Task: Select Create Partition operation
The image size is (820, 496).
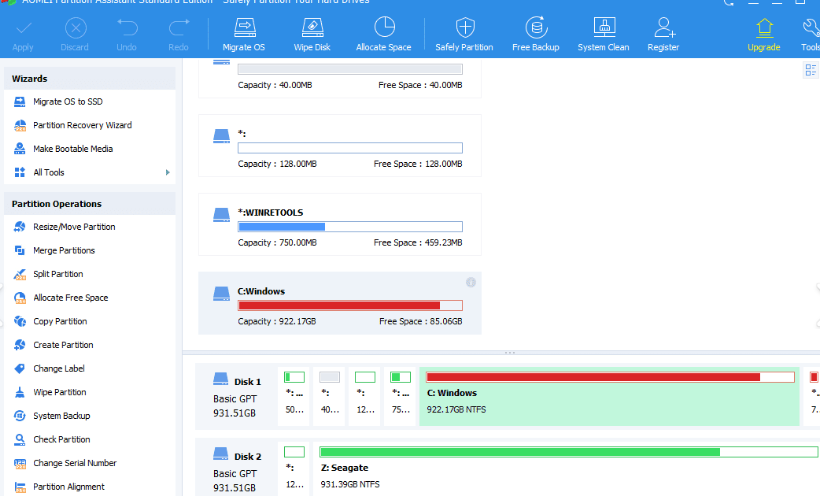Action: 63,344
